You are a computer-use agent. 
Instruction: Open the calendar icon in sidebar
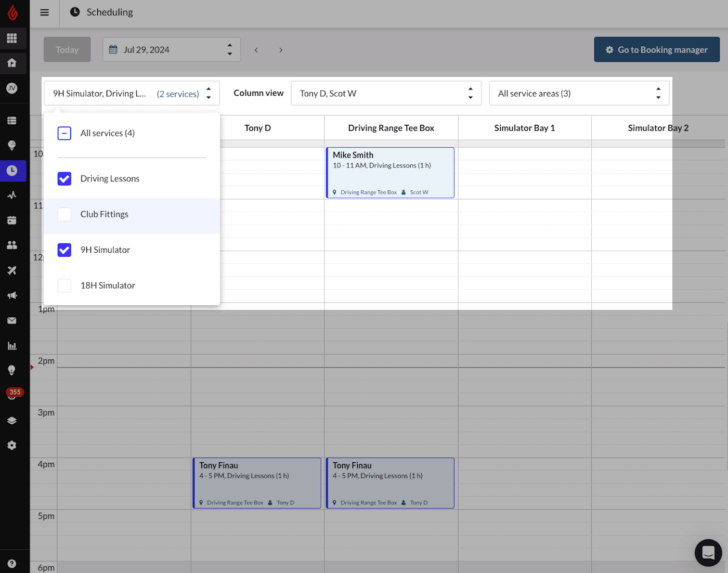click(x=12, y=220)
